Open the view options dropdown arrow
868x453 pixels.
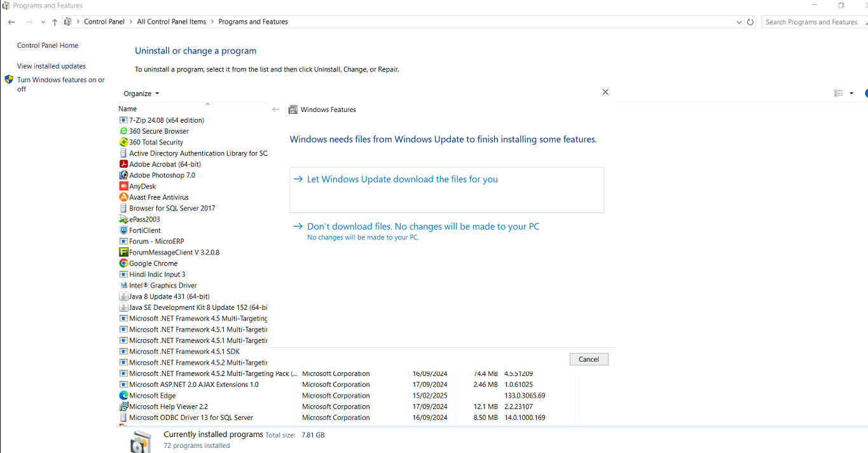coord(851,94)
